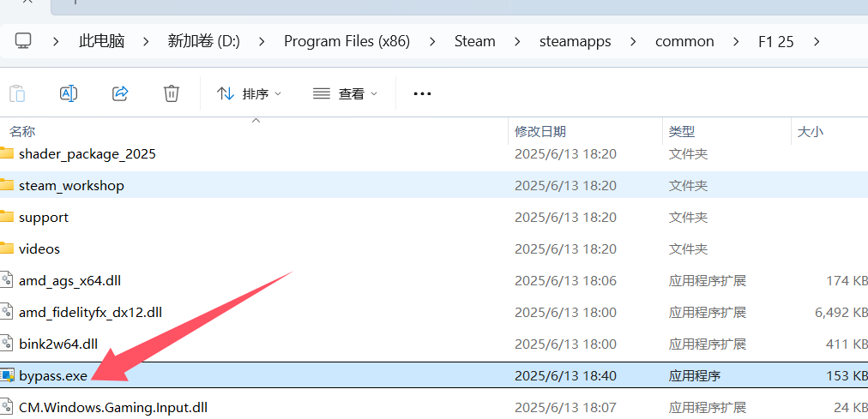Click folder icon of videos row
The width and height of the screenshot is (868, 419).
[6, 248]
